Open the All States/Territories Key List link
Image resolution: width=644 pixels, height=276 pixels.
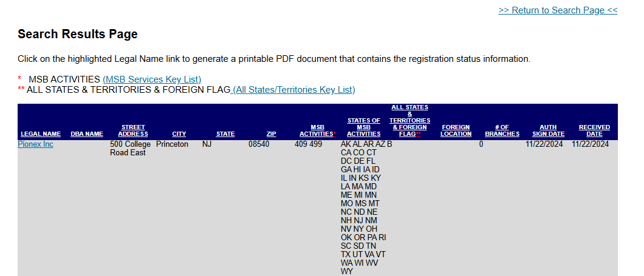point(294,90)
